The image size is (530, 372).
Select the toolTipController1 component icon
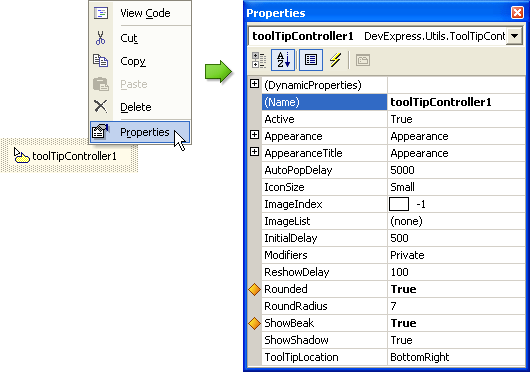tap(21, 156)
